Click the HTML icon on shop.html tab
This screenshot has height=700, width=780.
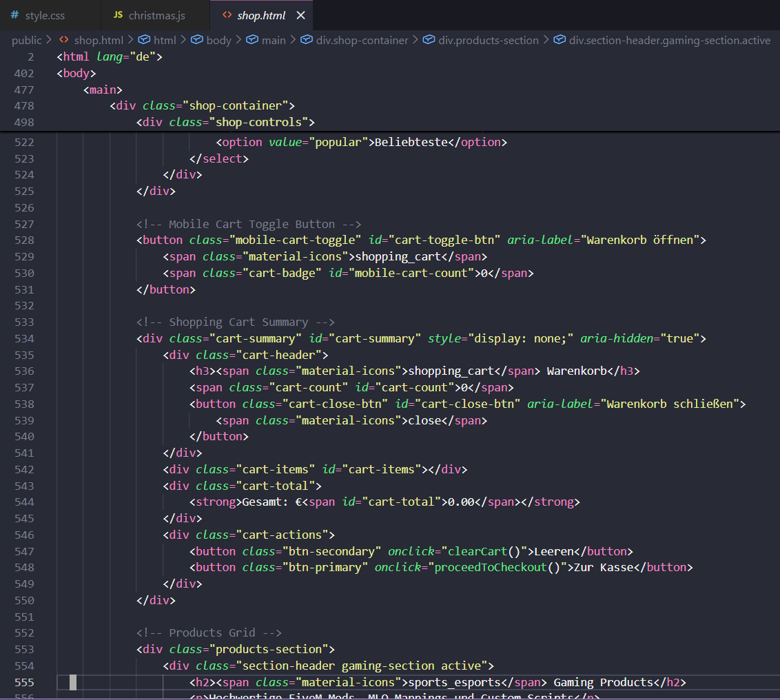coord(227,15)
